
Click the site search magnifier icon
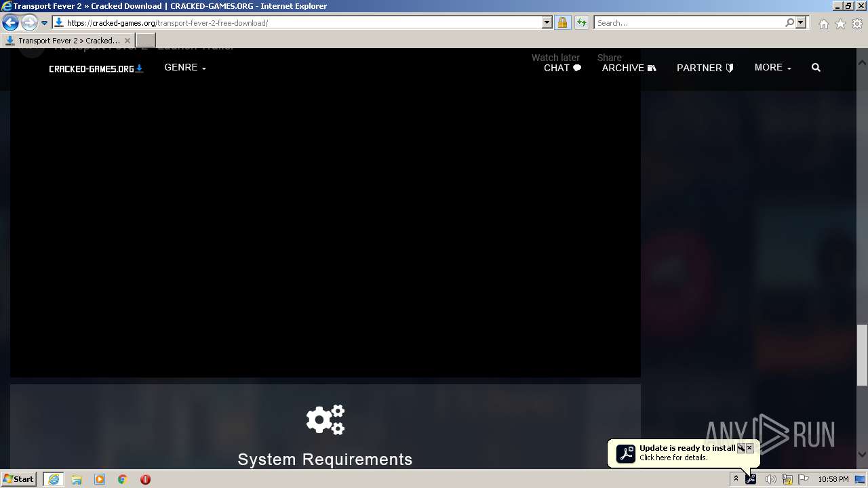816,68
